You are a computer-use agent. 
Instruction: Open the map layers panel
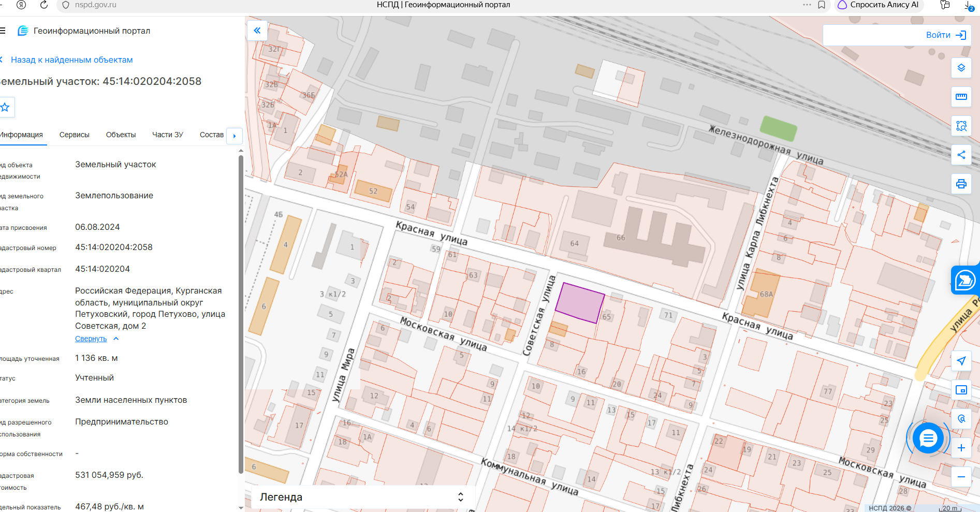click(x=961, y=68)
